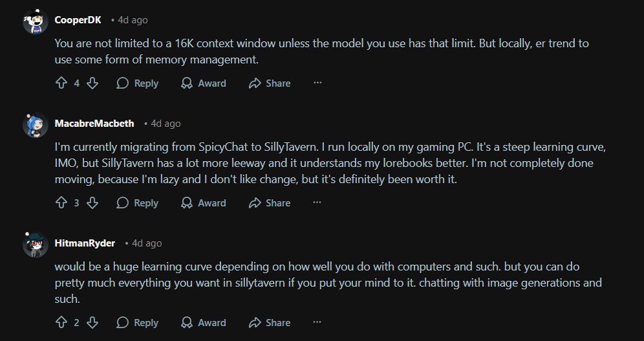Upvote CooperDK's comment
The height and width of the screenshot is (341, 644).
pyautogui.click(x=61, y=83)
